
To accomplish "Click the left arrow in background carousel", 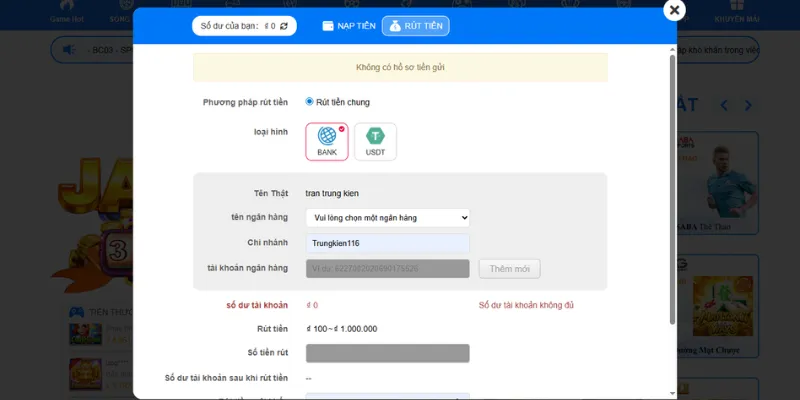I will point(725,105).
